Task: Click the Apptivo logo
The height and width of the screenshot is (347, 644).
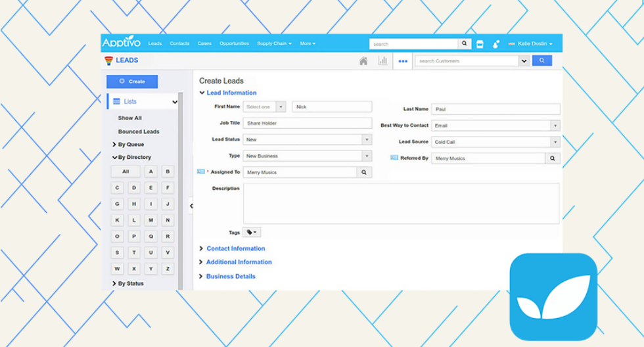Action: [x=121, y=42]
